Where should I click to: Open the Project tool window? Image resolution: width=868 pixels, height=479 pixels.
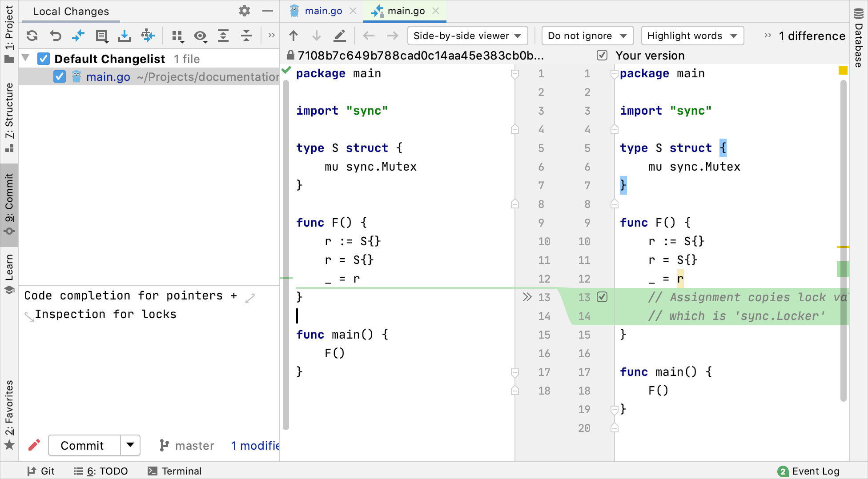(x=9, y=34)
